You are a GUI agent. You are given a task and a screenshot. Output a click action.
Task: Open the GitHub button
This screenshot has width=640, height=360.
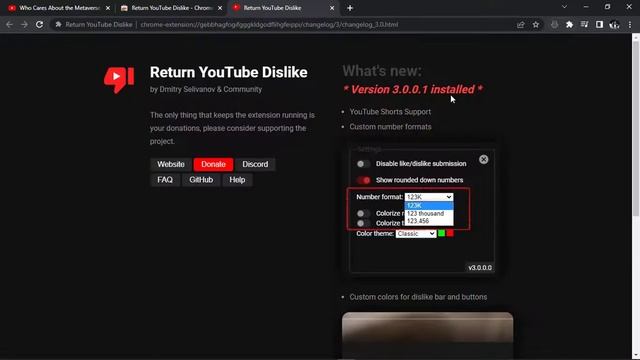coord(201,180)
